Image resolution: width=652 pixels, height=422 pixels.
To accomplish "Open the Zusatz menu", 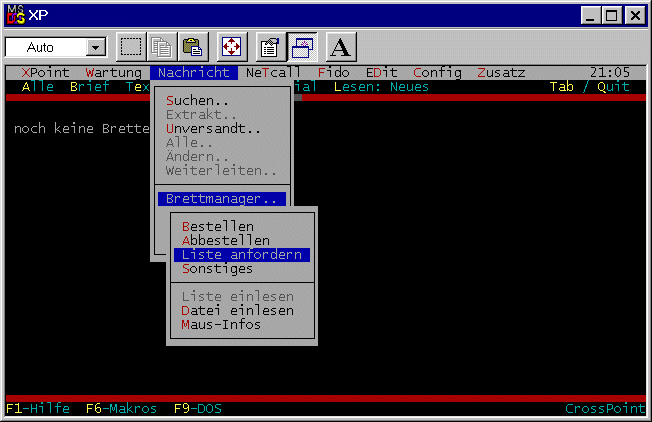I will tap(501, 73).
